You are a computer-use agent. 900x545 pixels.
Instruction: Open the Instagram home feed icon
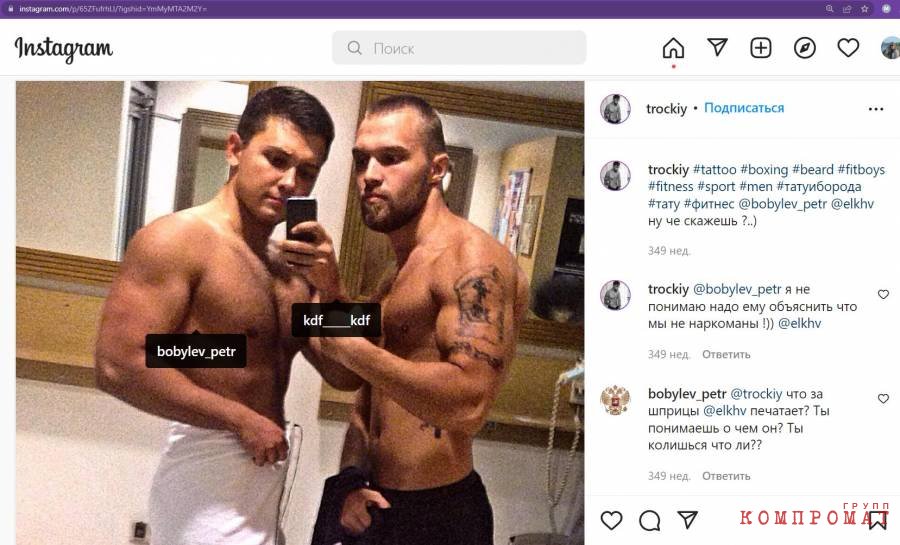click(x=673, y=48)
